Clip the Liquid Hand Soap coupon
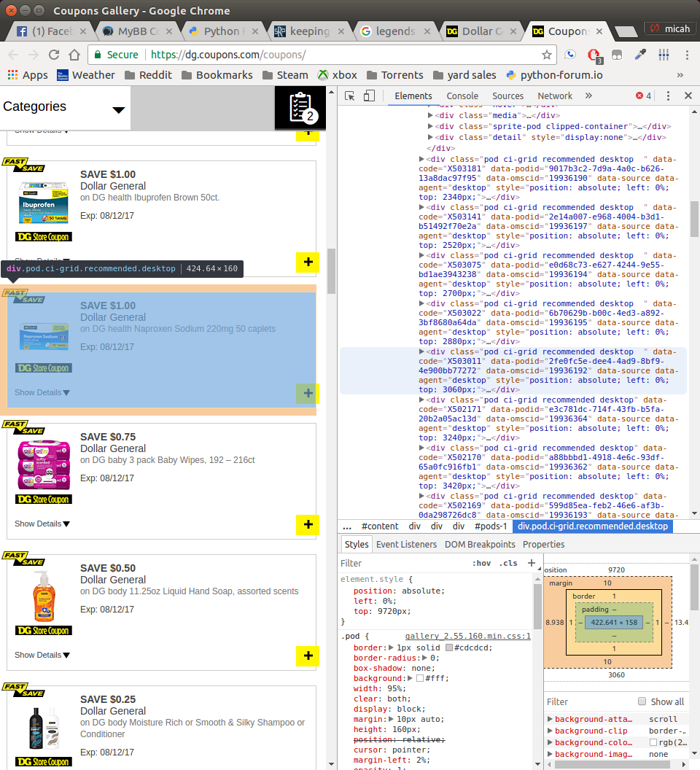This screenshot has height=770, width=700. coord(308,656)
